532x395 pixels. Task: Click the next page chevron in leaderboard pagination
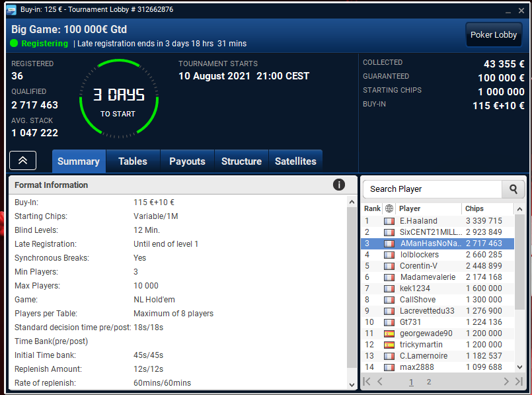point(505,382)
